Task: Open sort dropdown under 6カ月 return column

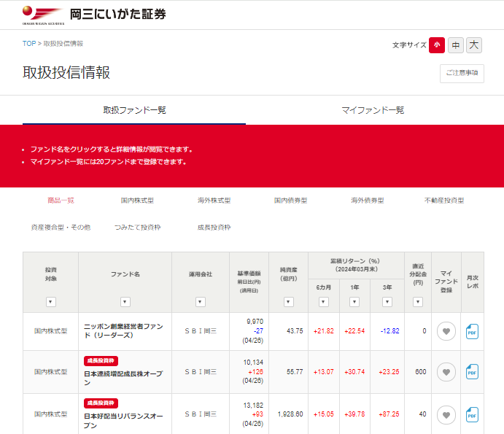Action: 323,302
